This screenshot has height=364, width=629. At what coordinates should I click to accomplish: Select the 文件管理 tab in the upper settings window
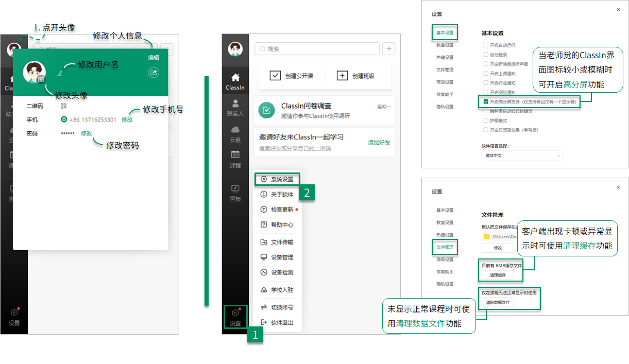[x=445, y=70]
